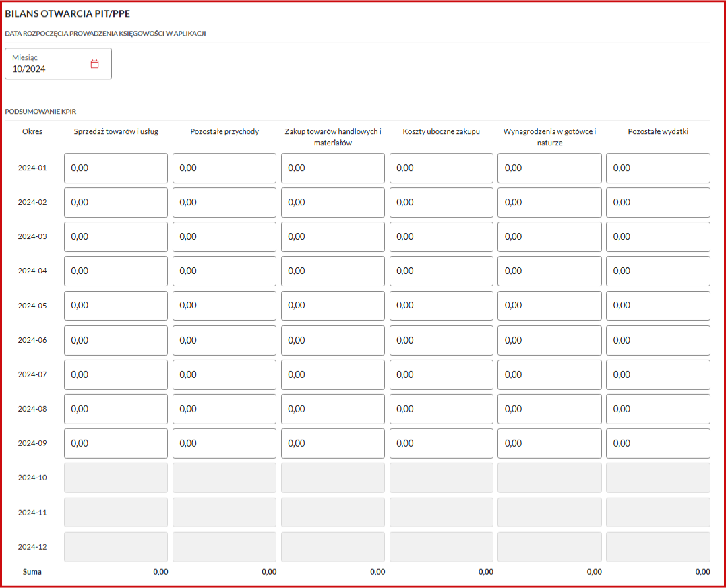Edit Wynagrodzenia w gotówce for 2024-03

click(549, 236)
